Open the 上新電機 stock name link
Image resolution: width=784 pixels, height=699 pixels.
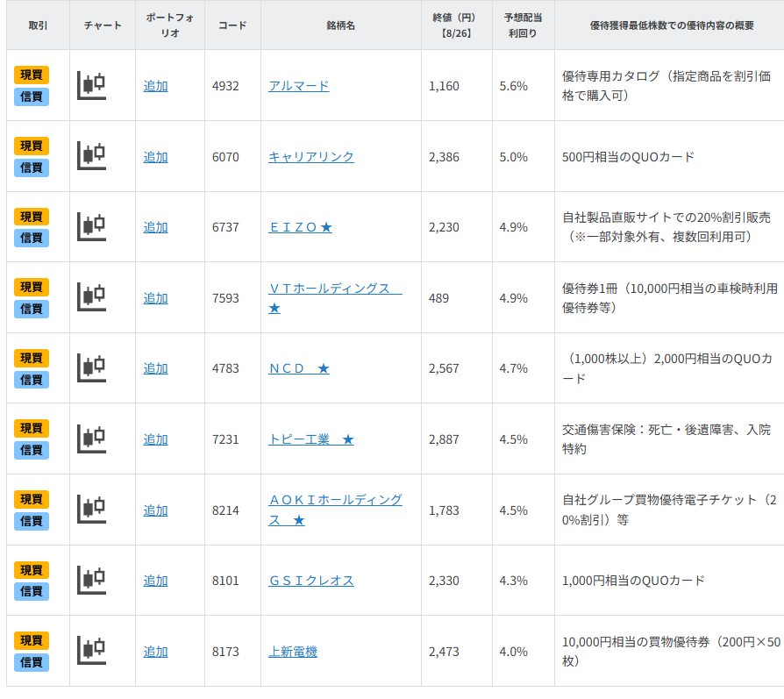[x=292, y=652]
